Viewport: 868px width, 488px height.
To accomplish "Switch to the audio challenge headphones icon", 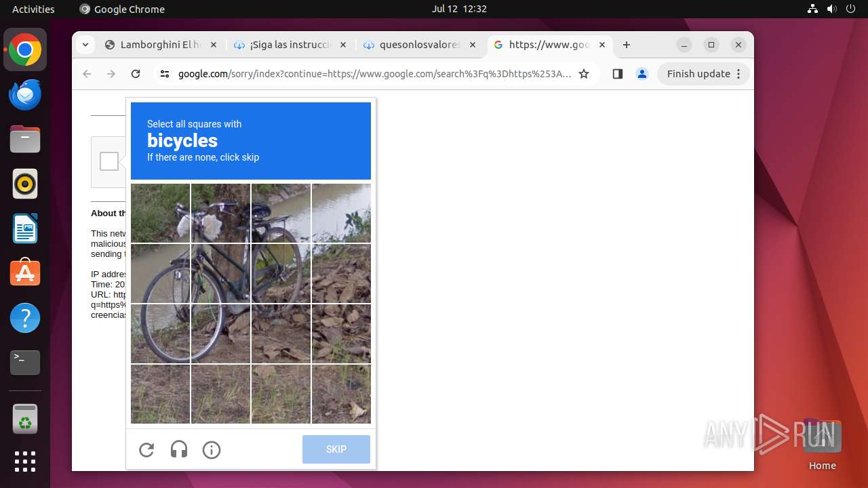I will [179, 449].
